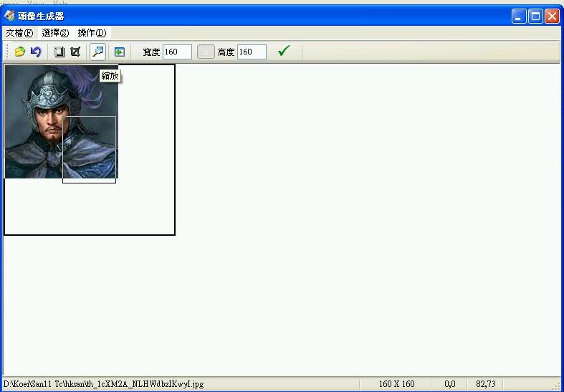Confirm with the green checkmark icon
Viewport: 564px width, 392px height.
click(284, 51)
